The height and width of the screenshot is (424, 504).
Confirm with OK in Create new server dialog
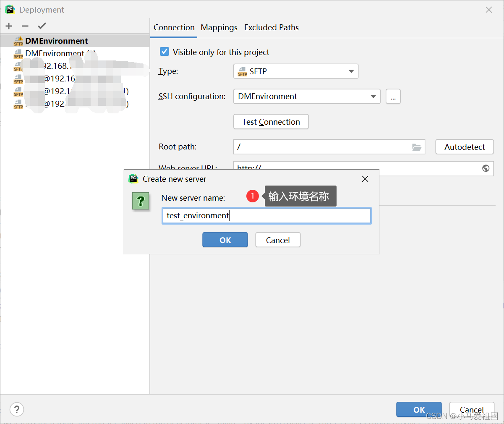[x=225, y=240]
